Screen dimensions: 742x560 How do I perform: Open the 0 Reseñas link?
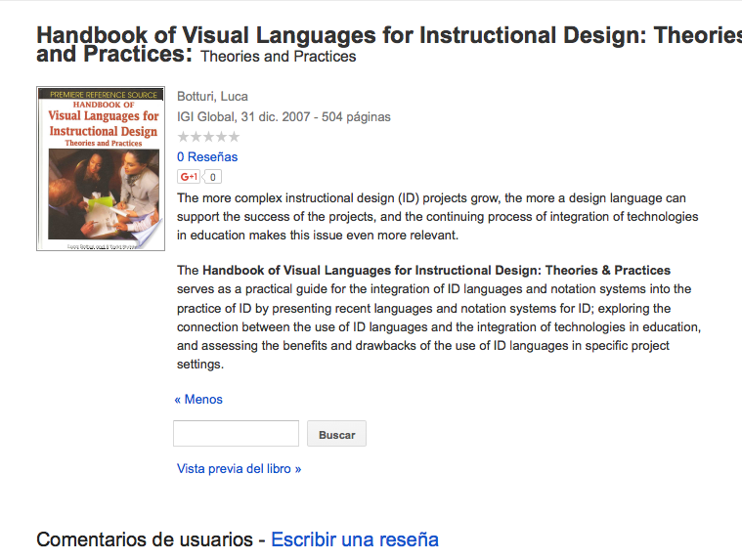pos(207,156)
